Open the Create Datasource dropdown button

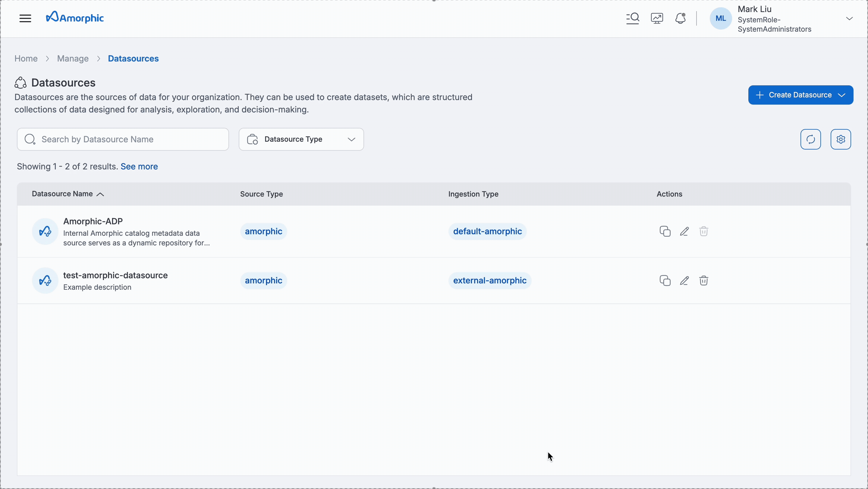coord(800,95)
